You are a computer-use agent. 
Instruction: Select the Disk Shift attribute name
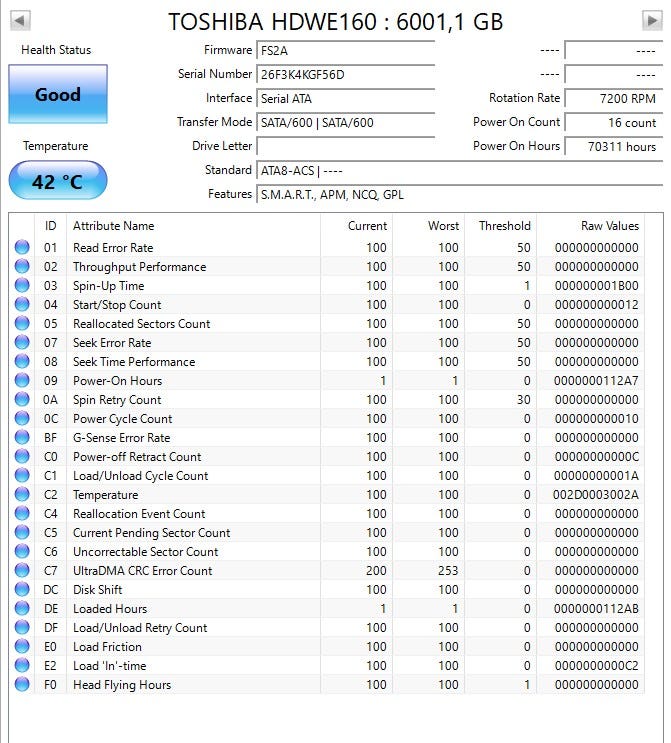pos(98,590)
